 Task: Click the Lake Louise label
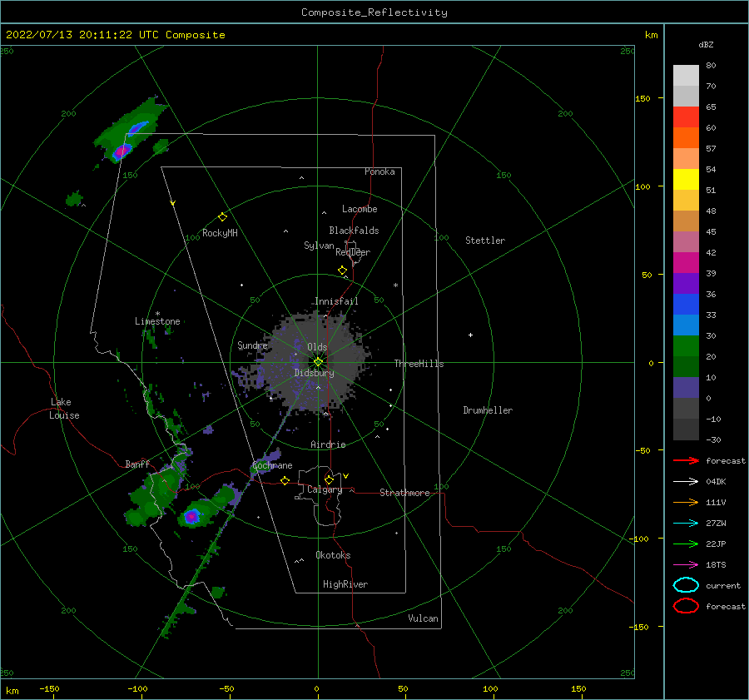(64, 409)
